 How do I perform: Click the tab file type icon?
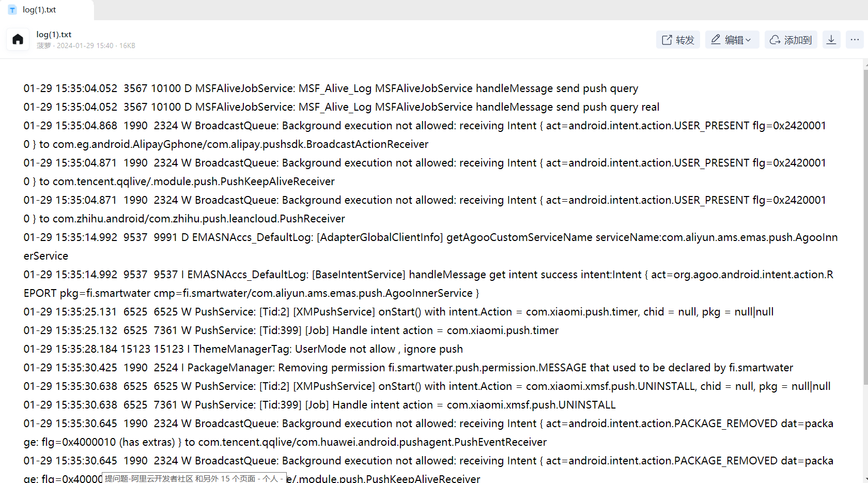tap(12, 10)
